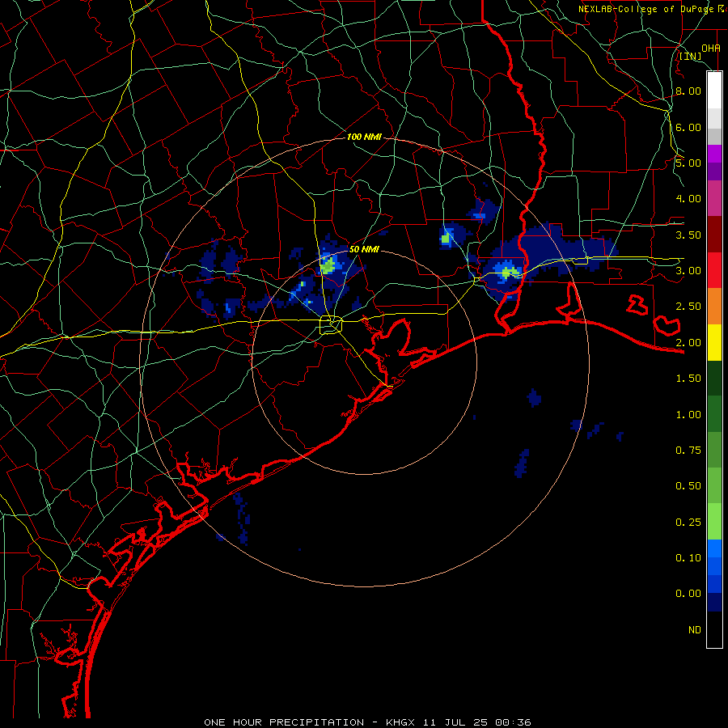
Task: Select the orange swatch in the color scale
Action: coord(714,307)
